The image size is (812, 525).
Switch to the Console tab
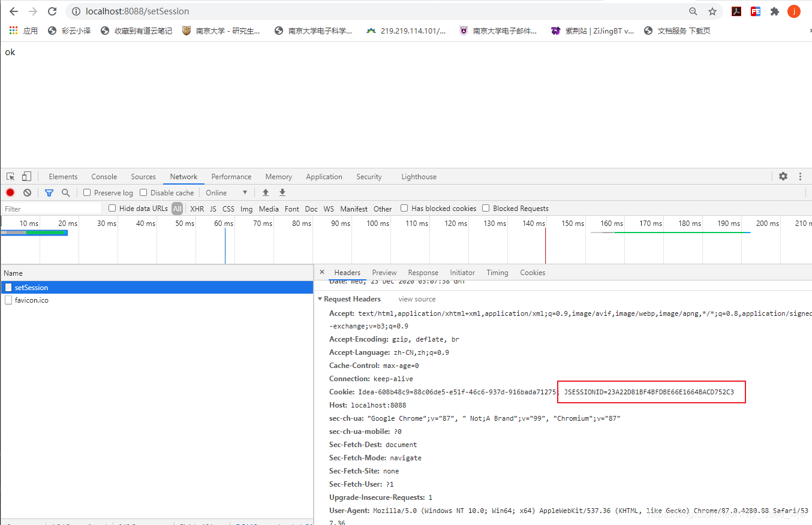click(x=104, y=177)
